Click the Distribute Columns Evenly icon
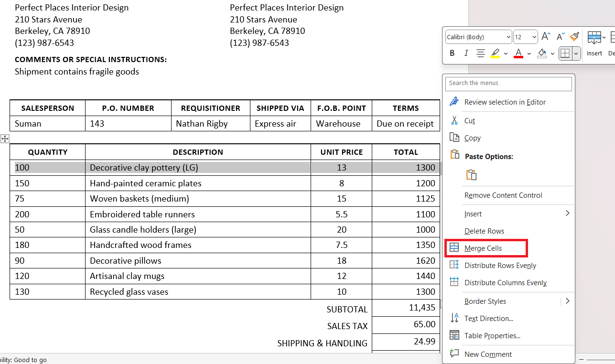Image resolution: width=615 pixels, height=364 pixels. pos(454,282)
